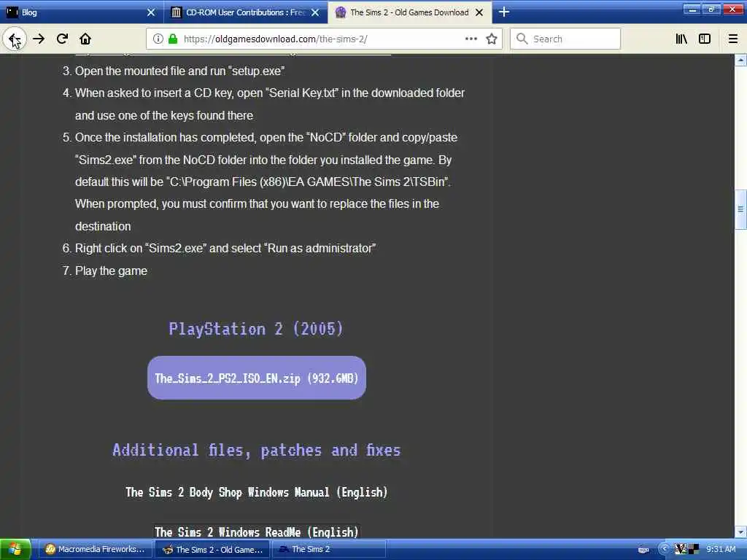This screenshot has height=560, width=747.
Task: Click Additional files, patches and fixes heading
Action: pos(256,450)
